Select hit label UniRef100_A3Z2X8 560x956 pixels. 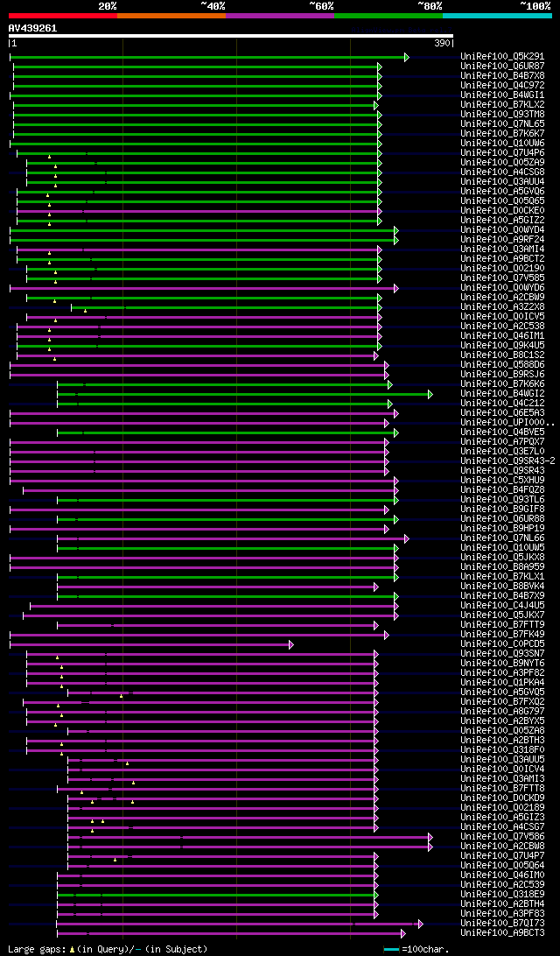click(503, 306)
